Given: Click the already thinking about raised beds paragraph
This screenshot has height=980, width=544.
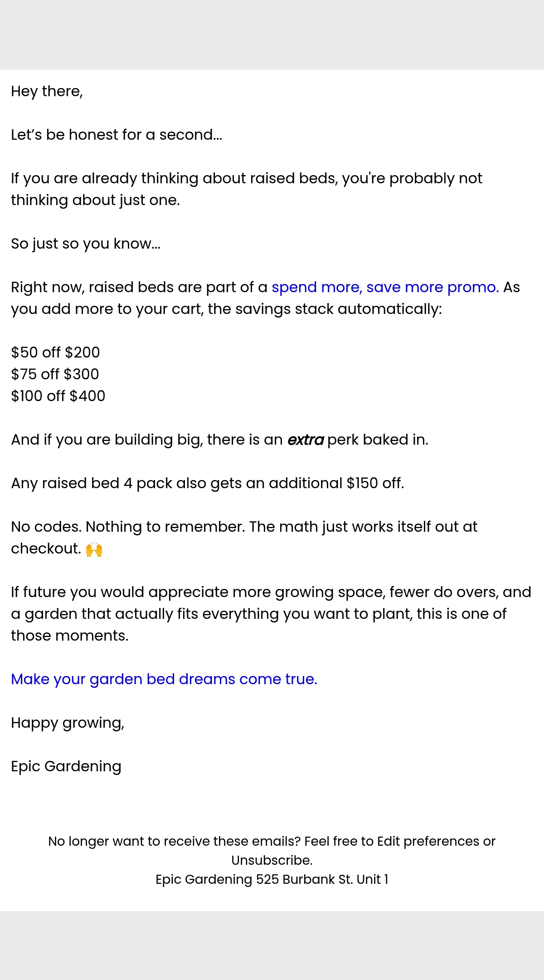Looking at the screenshot, I should 247,189.
